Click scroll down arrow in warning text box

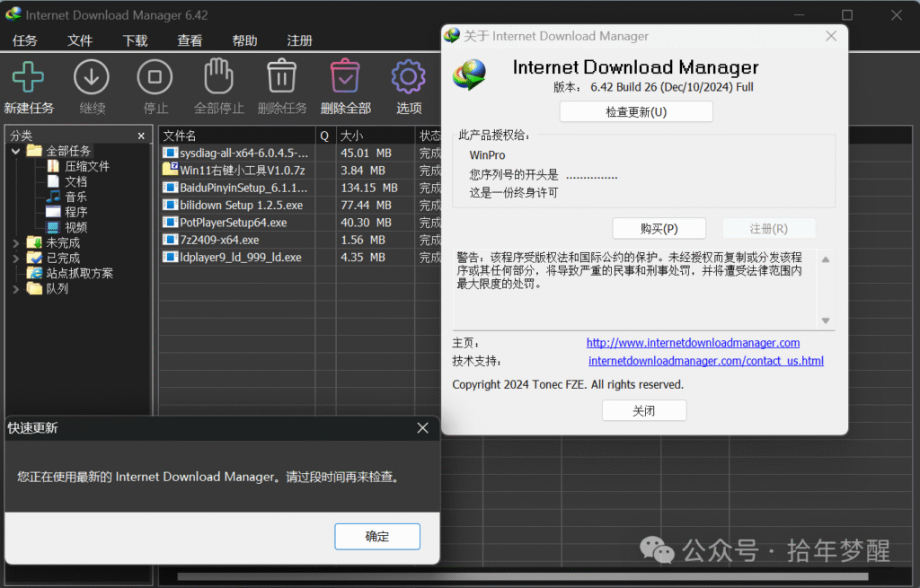point(826,320)
